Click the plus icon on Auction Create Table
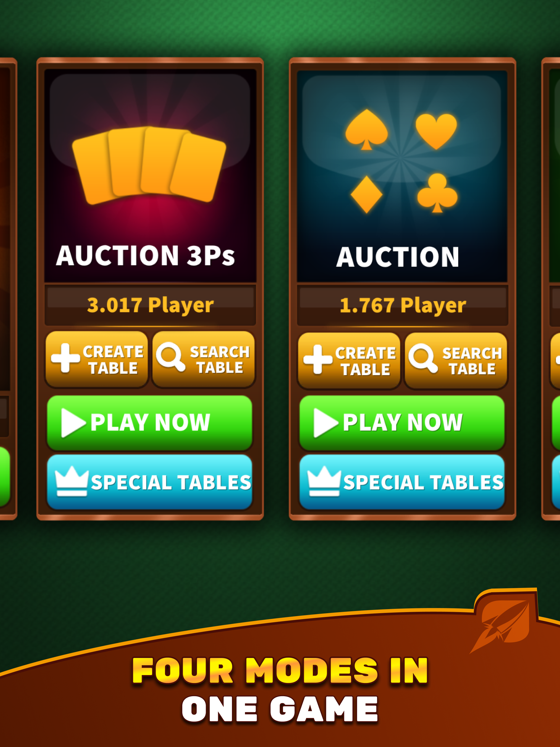Image resolution: width=560 pixels, height=747 pixels. click(318, 360)
